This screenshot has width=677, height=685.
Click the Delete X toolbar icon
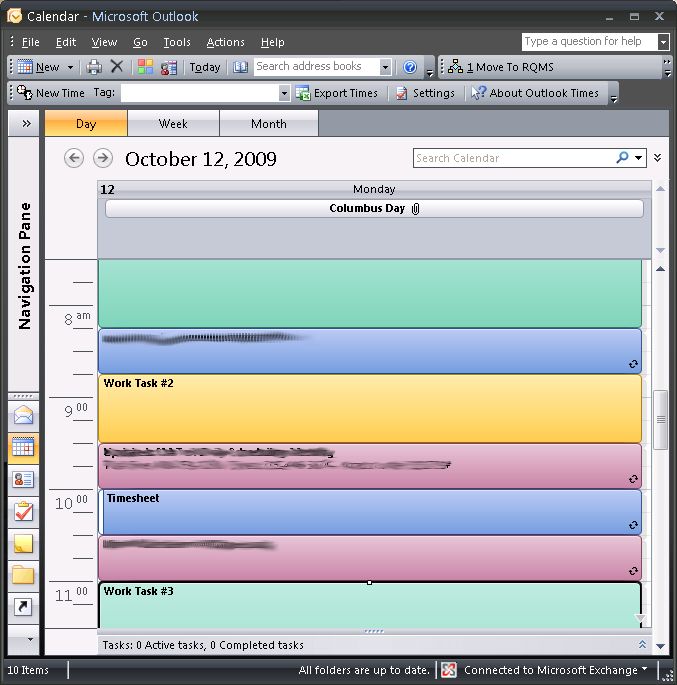(117, 67)
